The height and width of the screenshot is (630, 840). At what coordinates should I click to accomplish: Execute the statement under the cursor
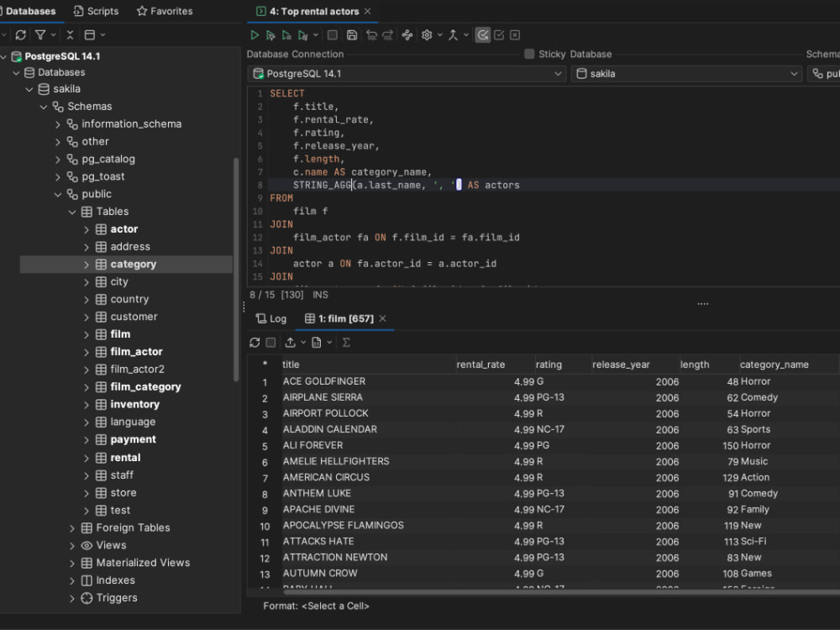pyautogui.click(x=270, y=35)
